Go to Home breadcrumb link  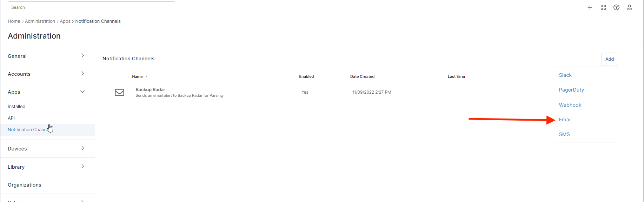click(14, 21)
